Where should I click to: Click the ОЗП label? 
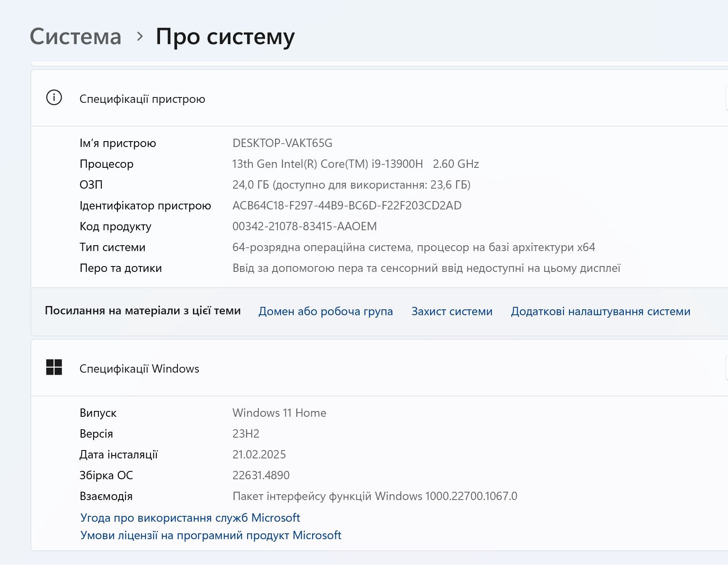coord(91,185)
